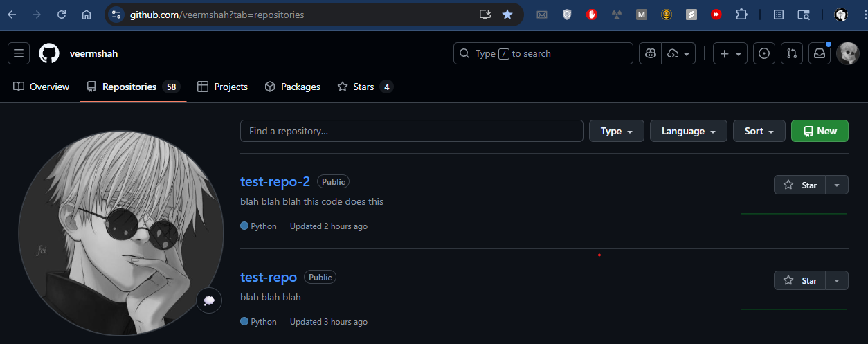Click the set status speech bubble icon

pos(209,300)
